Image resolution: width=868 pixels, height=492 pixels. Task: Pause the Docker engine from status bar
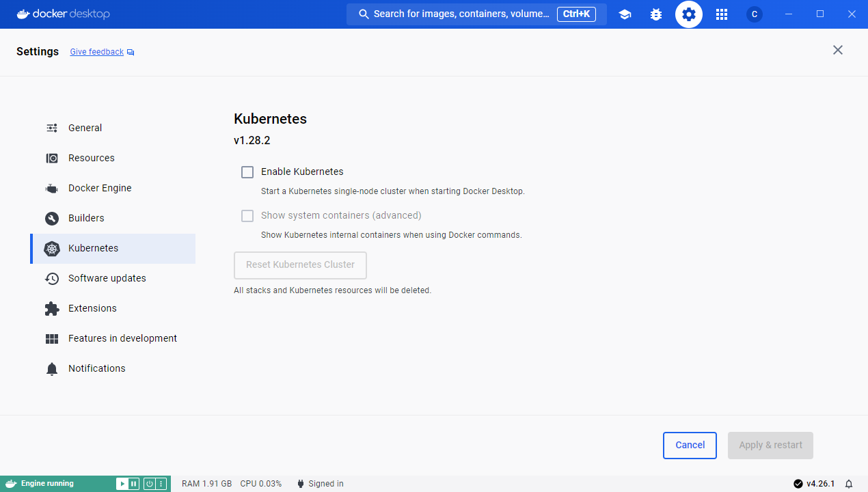click(x=134, y=484)
